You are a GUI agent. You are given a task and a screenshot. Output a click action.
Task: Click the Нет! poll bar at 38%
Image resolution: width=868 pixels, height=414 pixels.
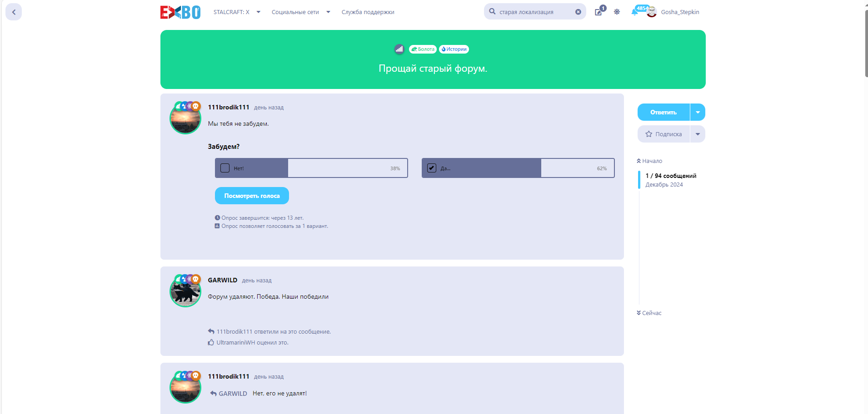point(311,168)
